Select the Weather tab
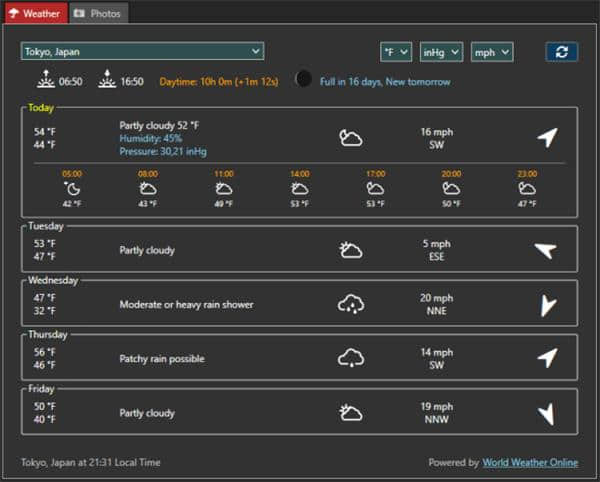This screenshot has height=482, width=600. coord(35,13)
